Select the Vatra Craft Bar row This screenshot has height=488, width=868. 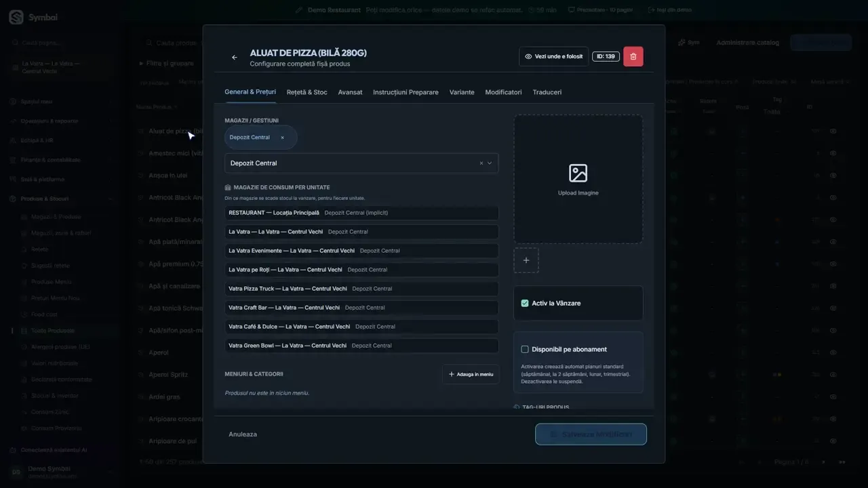pyautogui.click(x=361, y=308)
